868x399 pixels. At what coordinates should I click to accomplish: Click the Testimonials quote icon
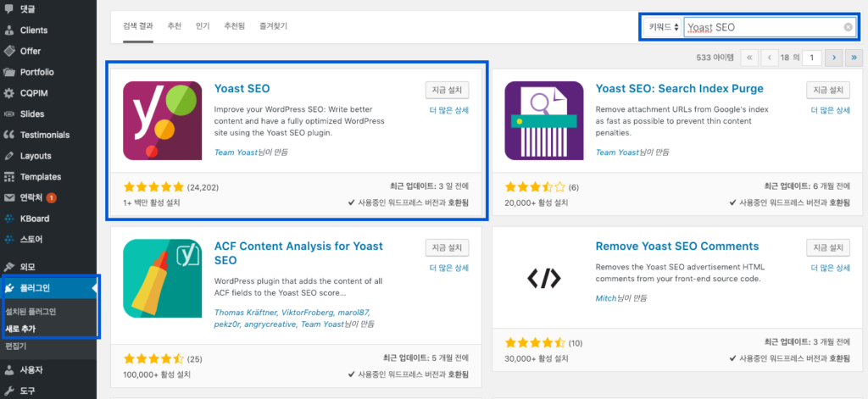(8, 135)
